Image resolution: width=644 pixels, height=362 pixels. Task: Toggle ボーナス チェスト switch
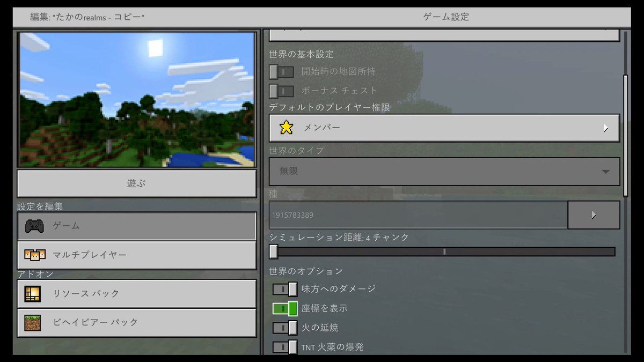[282, 91]
